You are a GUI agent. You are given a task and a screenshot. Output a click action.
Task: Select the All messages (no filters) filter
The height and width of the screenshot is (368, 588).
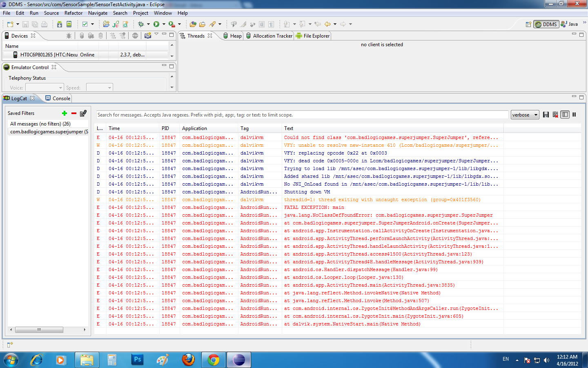[x=48, y=124]
